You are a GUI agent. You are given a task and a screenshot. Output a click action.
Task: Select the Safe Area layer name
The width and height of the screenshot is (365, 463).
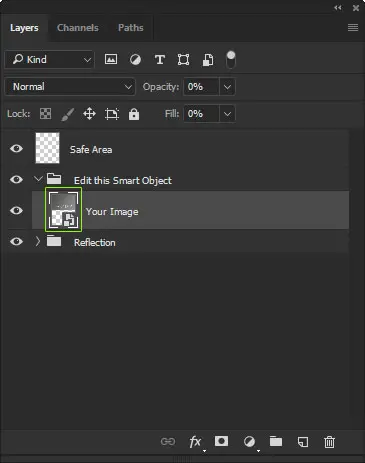[x=91, y=150]
